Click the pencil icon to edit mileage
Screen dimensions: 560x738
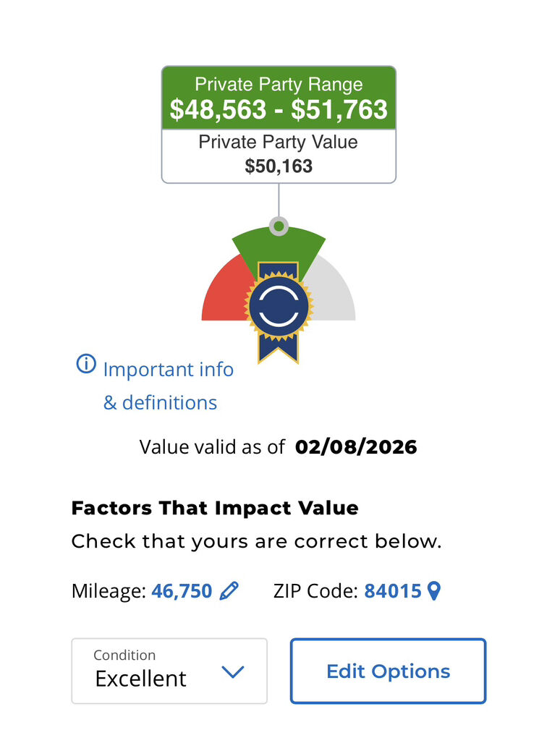(x=229, y=591)
